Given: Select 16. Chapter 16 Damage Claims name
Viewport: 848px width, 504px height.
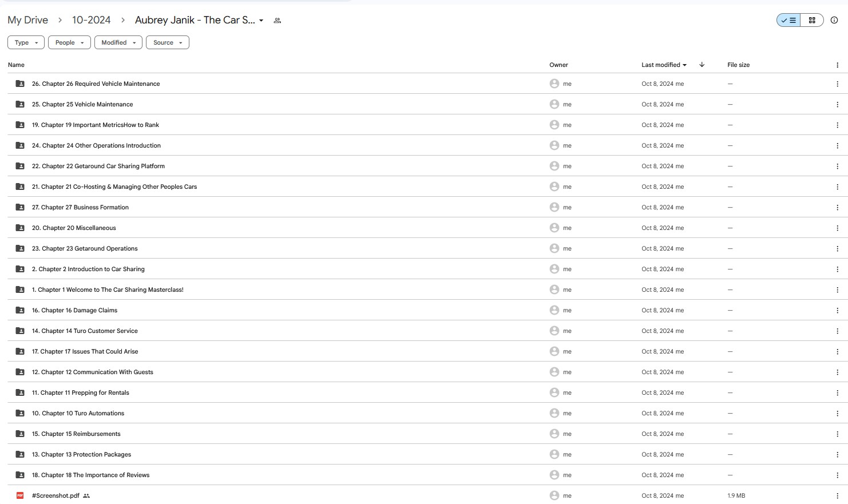Looking at the screenshot, I should [74, 310].
